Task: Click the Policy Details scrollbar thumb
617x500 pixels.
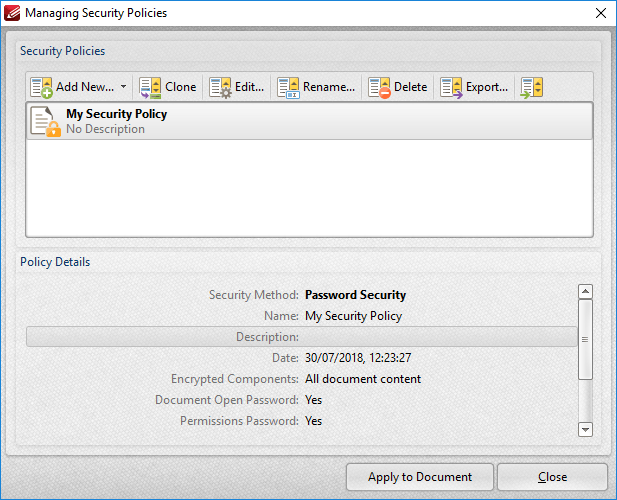Action: click(585, 339)
